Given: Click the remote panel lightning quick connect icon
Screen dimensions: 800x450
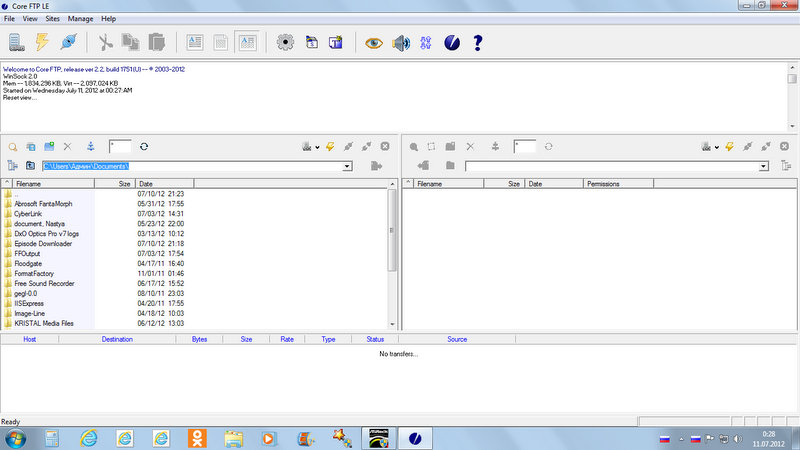Looking at the screenshot, I should coord(730,147).
